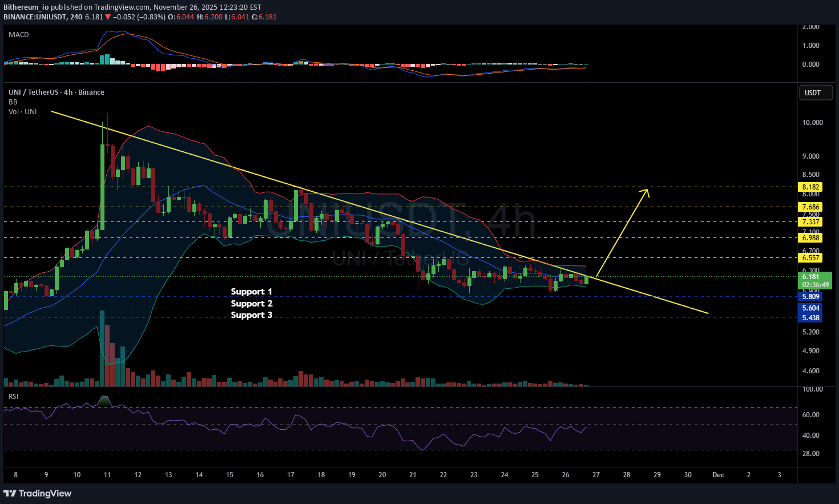The image size is (839, 504).
Task: Click the yellow arrowhead of the projection arrow
Action: pos(646,192)
